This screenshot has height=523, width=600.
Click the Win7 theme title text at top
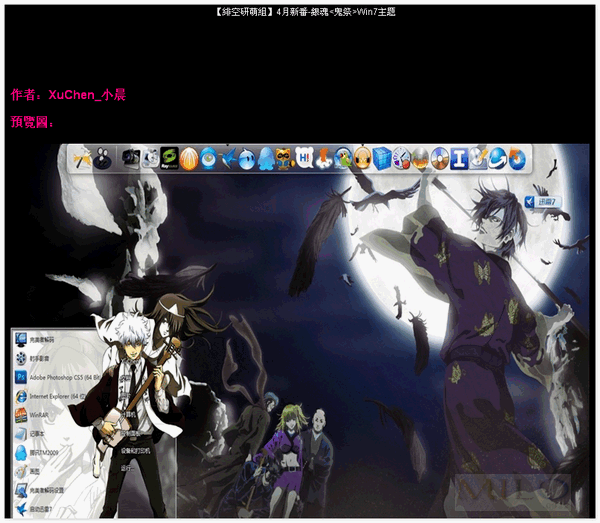tap(304, 12)
